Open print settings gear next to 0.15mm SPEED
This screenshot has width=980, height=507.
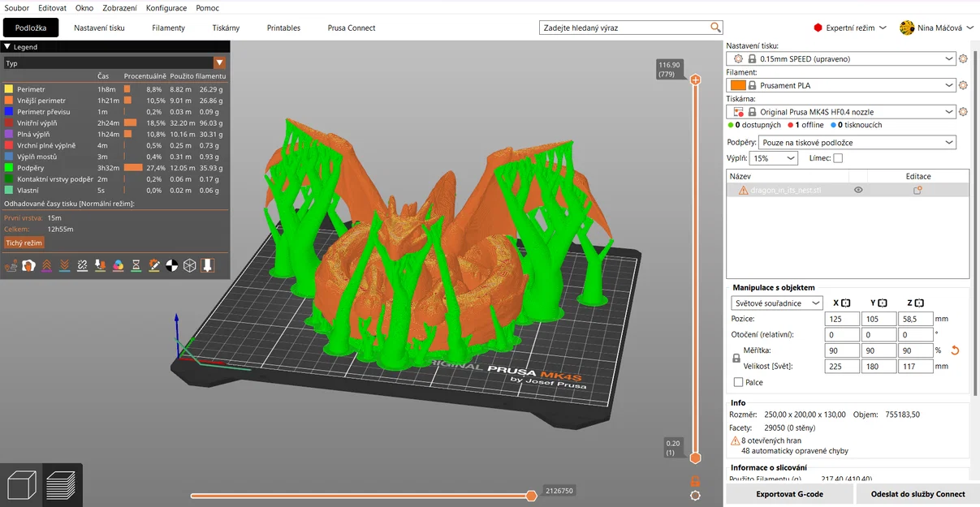[x=963, y=58]
